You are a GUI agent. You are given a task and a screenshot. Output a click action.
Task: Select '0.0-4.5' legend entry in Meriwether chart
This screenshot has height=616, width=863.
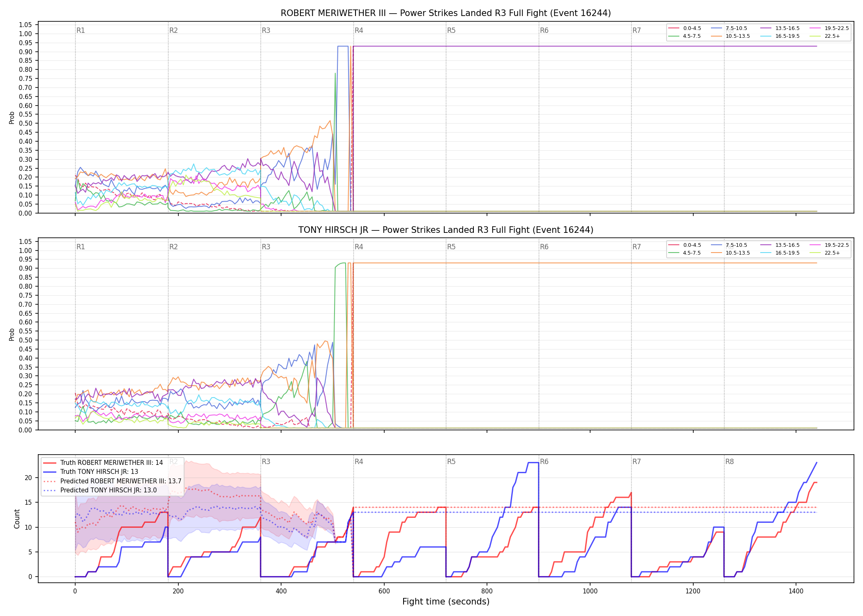685,28
